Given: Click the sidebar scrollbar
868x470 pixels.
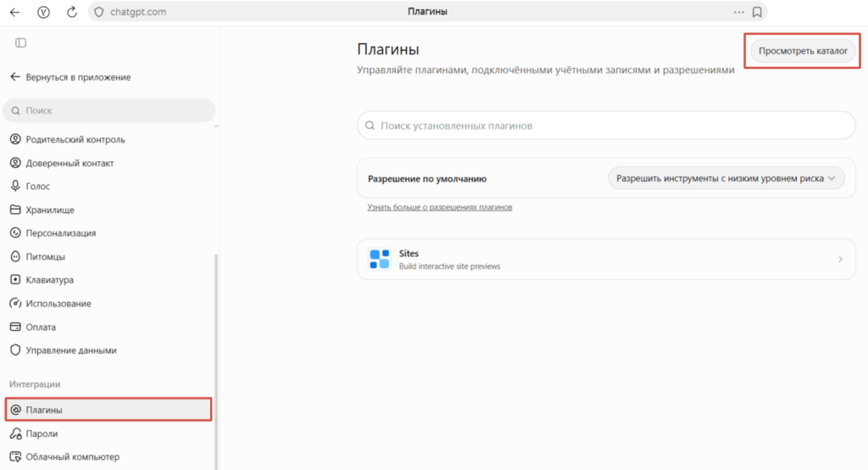Looking at the screenshot, I should click(216, 361).
